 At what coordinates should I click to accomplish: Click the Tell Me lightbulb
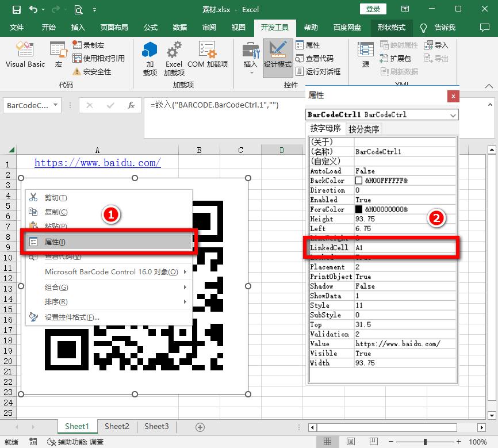(423, 28)
